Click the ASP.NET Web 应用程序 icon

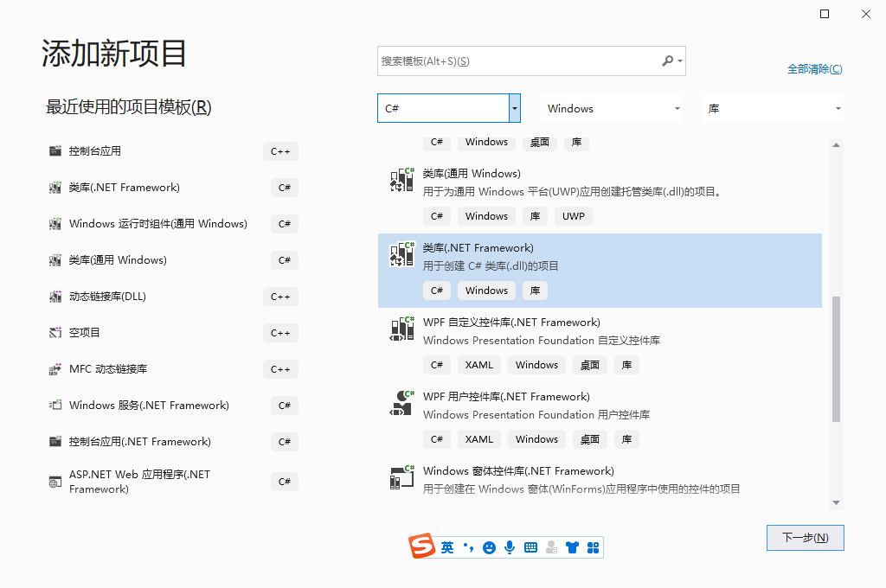click(x=55, y=482)
